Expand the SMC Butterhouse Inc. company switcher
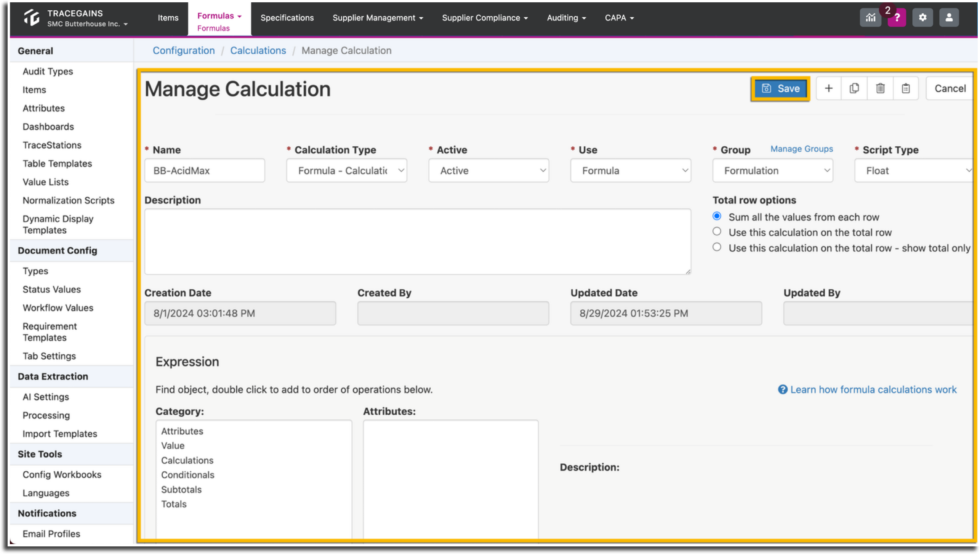 pos(87,24)
